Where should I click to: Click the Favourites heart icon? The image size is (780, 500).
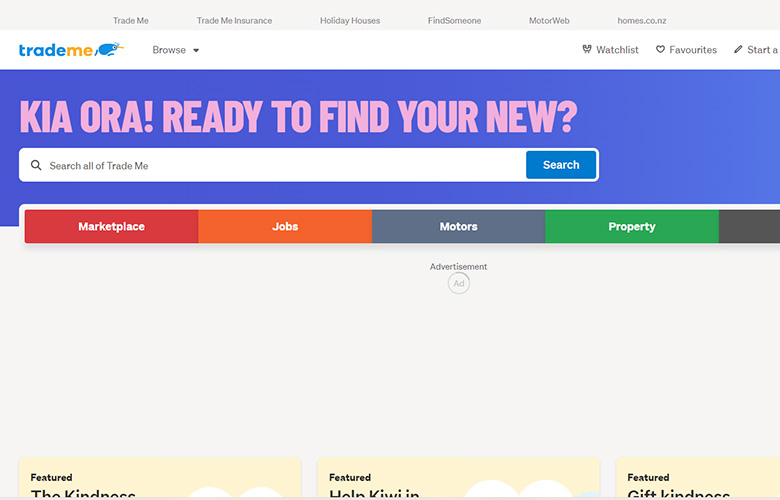[x=660, y=49]
